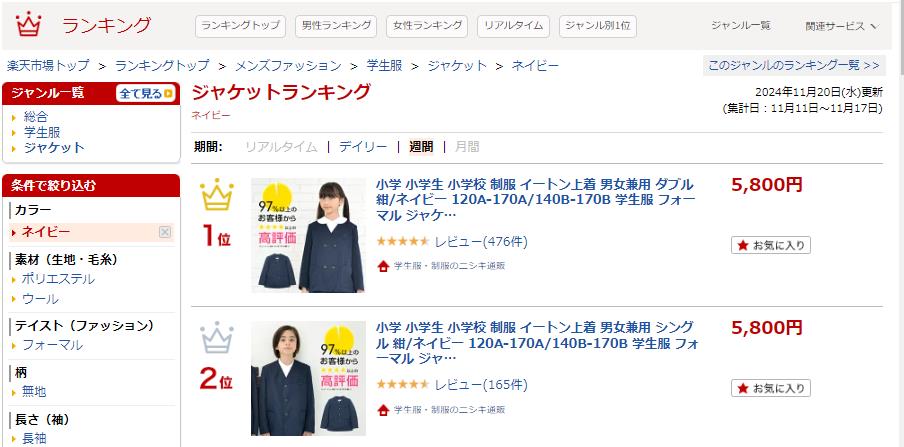This screenshot has height=447, width=904.
Task: Expand the 関連サービス dropdown
Action: pos(841,26)
